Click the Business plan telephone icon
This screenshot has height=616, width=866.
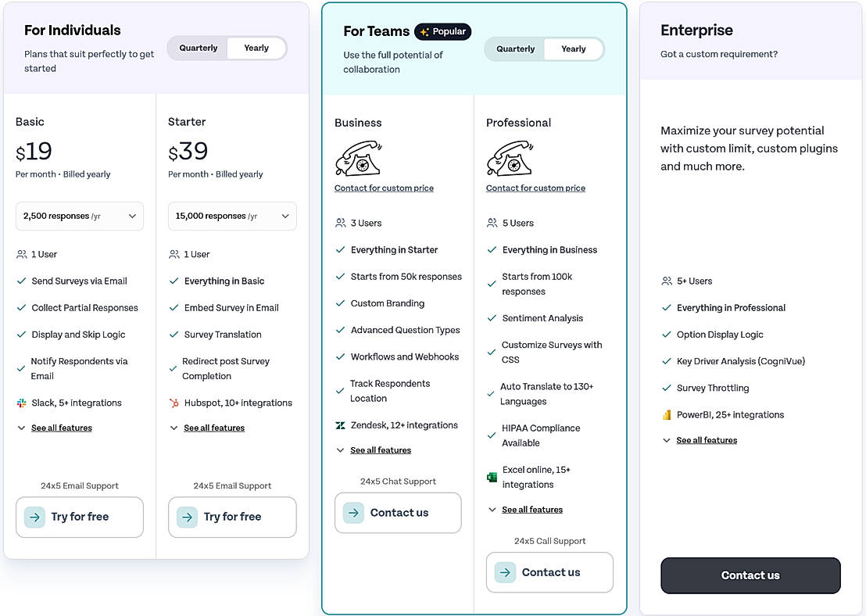coord(358,158)
